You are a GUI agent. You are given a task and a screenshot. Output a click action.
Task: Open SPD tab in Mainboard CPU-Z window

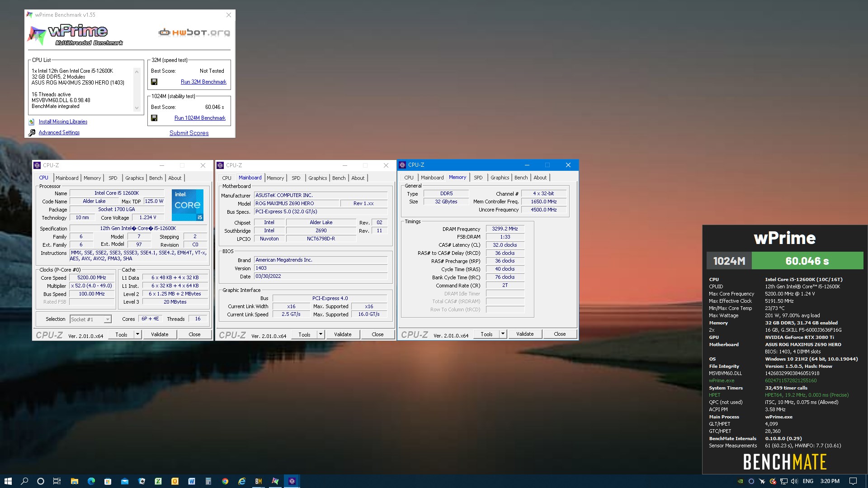296,178
